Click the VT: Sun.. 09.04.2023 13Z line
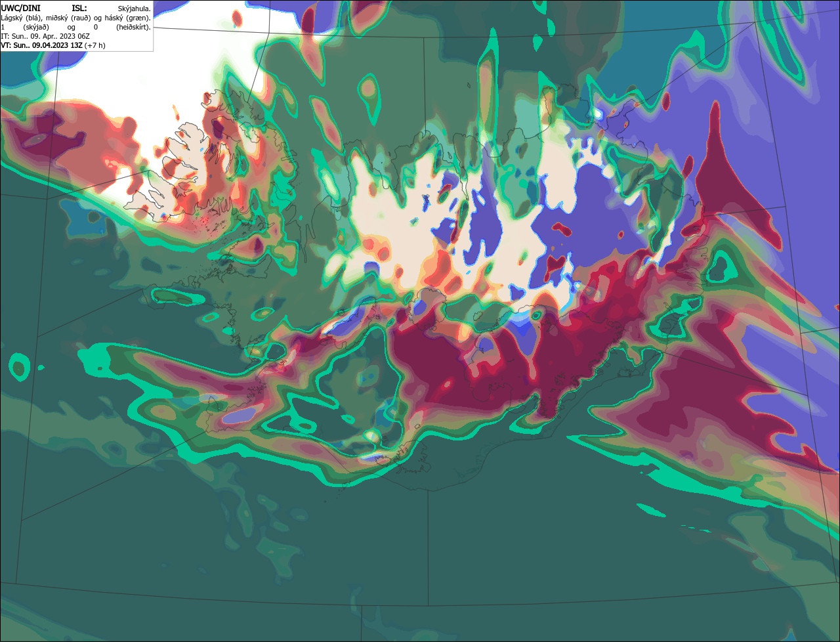840x642 pixels. pyautogui.click(x=53, y=45)
